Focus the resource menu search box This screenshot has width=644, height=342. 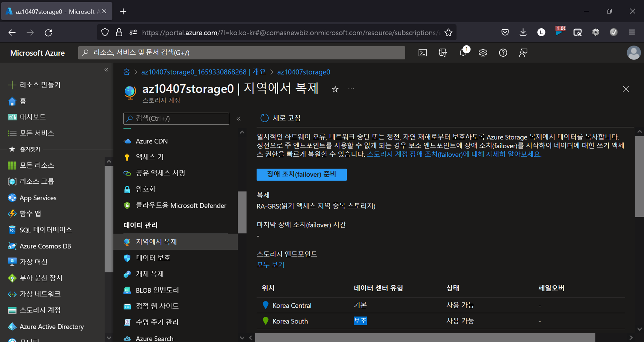tap(176, 118)
